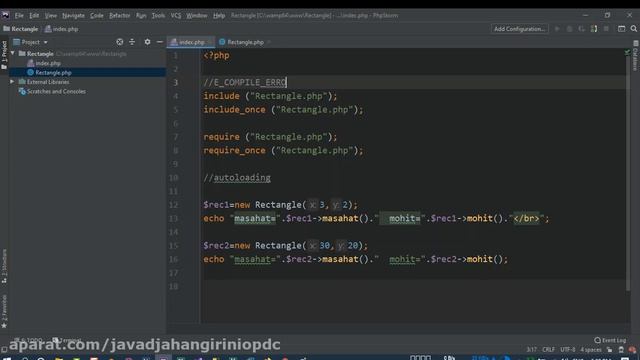Click the $rec2 variable on line 15

tap(216, 246)
